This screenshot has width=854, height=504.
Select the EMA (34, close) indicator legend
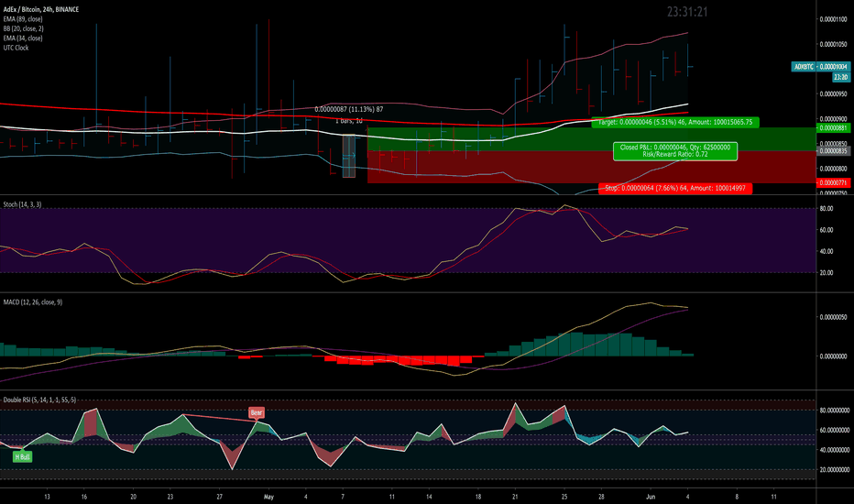click(23, 38)
